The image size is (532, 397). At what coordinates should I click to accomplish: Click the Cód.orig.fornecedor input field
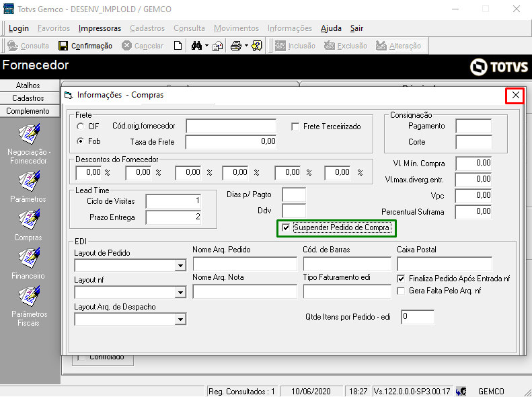pos(231,127)
